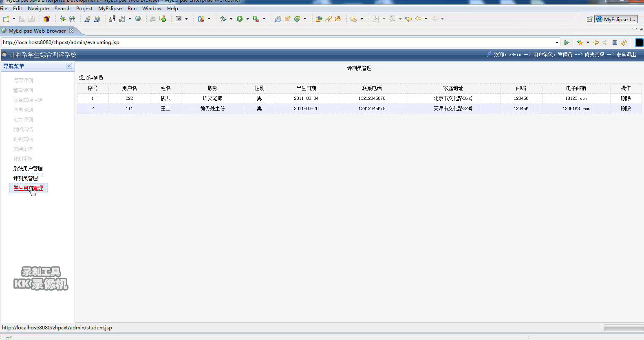The width and height of the screenshot is (644, 340).
Task: Open the MyEclipse menu
Action: pos(110,8)
